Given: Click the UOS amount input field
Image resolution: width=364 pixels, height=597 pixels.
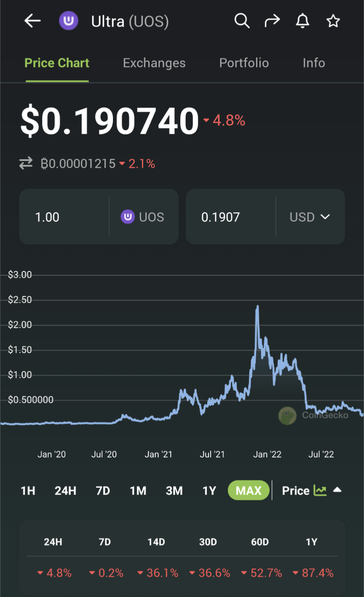Looking at the screenshot, I should (63, 217).
